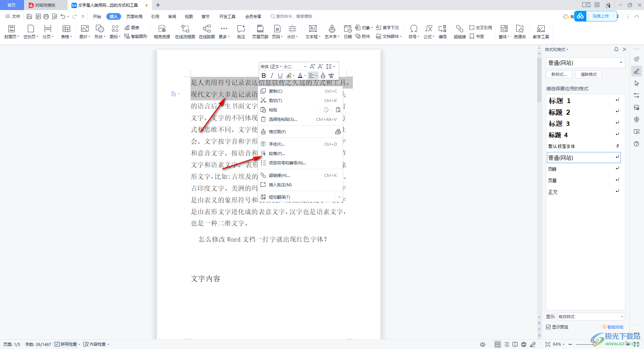644x349 pixels.
Task: Apply 标题 1 style from list
Action: pyautogui.click(x=584, y=101)
